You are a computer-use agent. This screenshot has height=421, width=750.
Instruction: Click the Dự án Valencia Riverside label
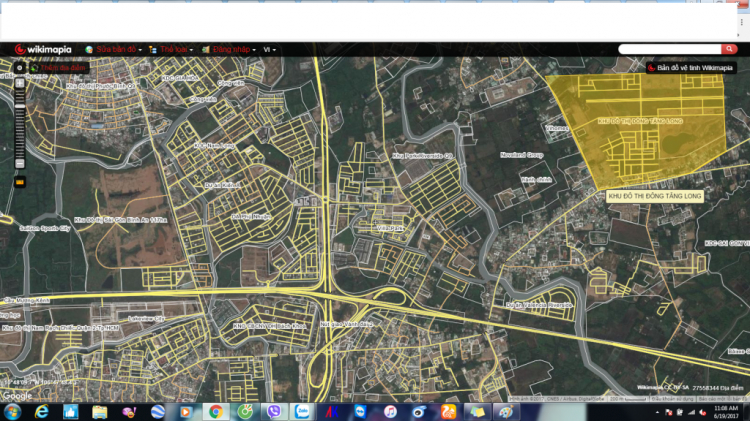(x=539, y=305)
